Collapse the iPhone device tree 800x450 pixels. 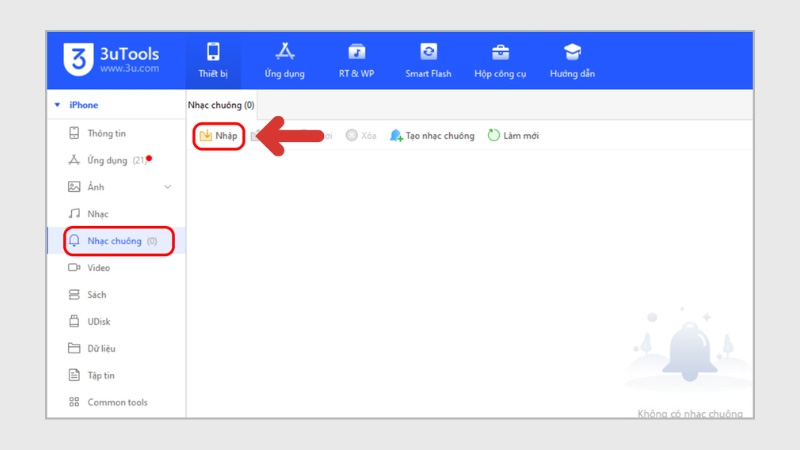[x=58, y=105]
